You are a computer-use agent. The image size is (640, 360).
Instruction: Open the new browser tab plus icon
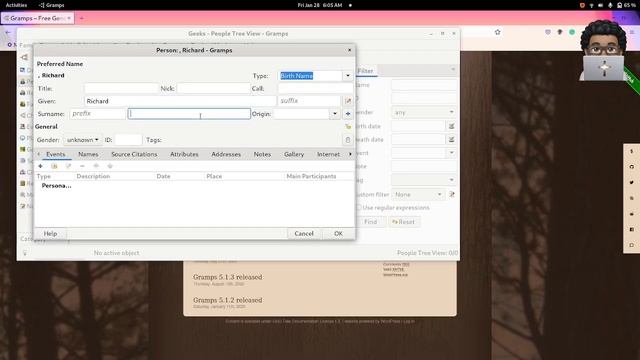81,18
